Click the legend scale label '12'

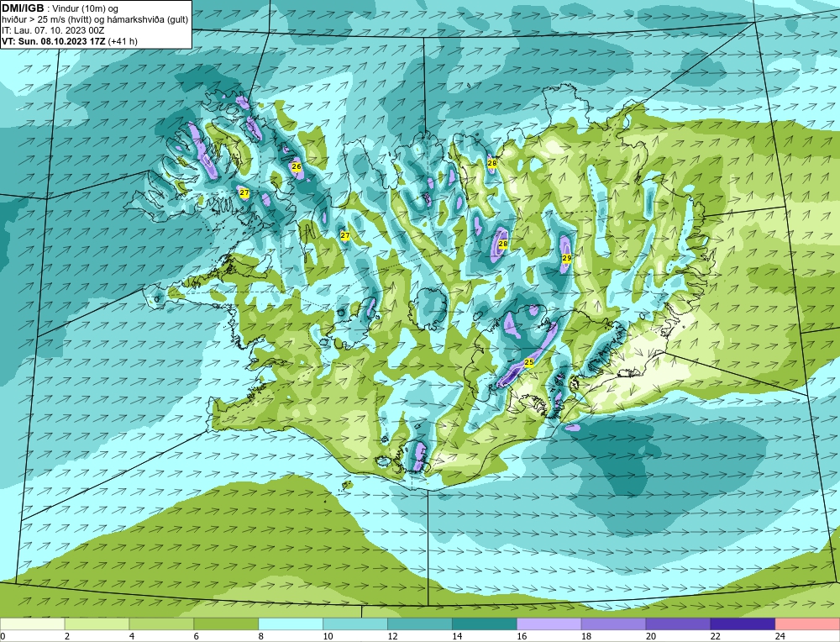(392, 636)
